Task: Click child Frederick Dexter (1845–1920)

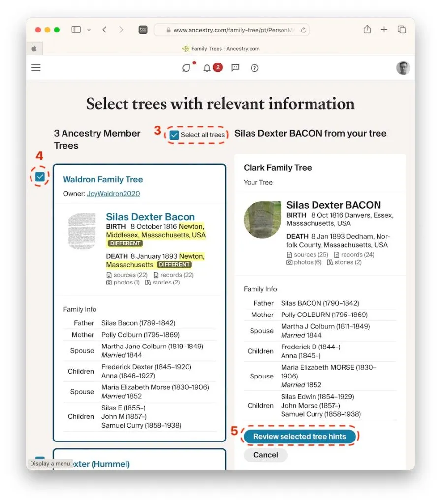Action: tap(146, 367)
